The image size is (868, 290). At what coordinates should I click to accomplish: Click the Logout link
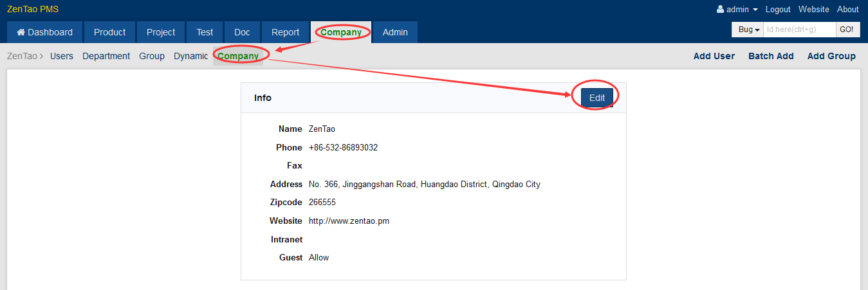point(778,9)
